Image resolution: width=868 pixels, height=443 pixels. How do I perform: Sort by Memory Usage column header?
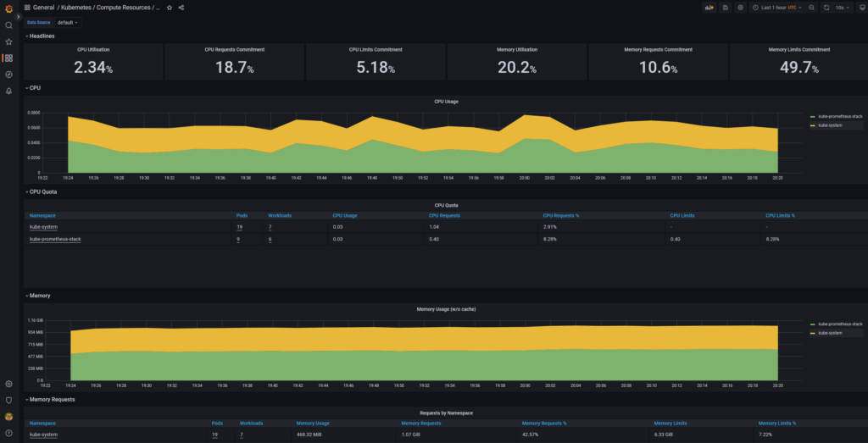pos(313,423)
